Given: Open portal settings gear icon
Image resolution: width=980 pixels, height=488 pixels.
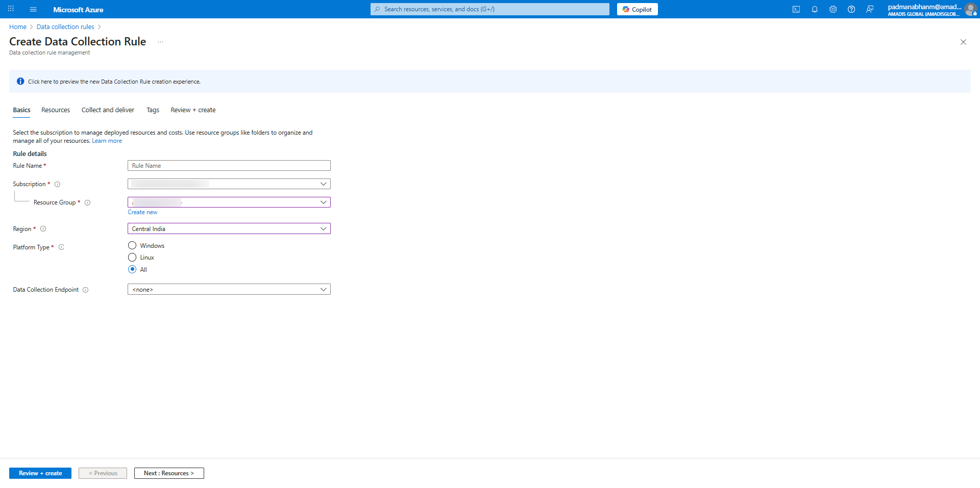Looking at the screenshot, I should click(832, 9).
